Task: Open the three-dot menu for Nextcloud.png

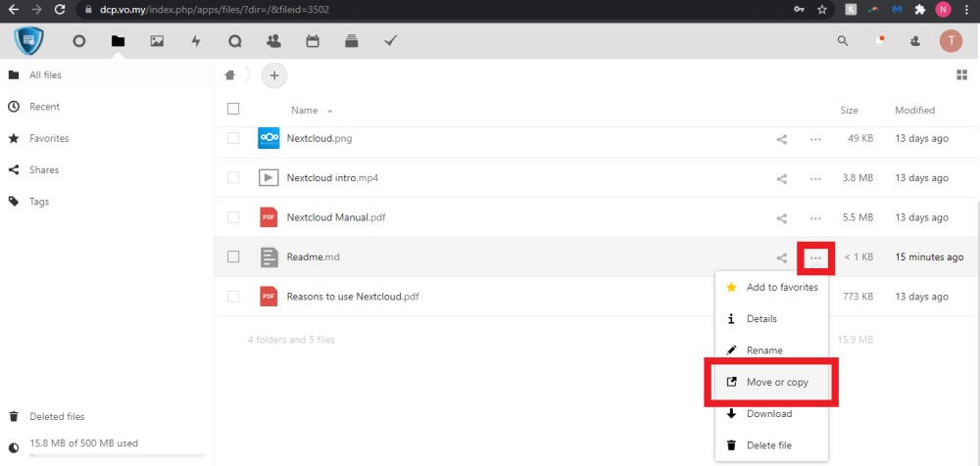Action: (x=815, y=139)
